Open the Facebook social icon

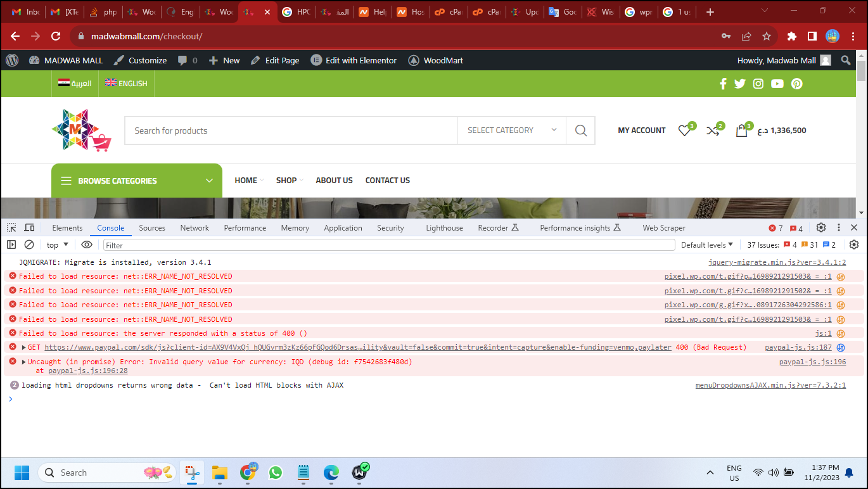click(723, 84)
